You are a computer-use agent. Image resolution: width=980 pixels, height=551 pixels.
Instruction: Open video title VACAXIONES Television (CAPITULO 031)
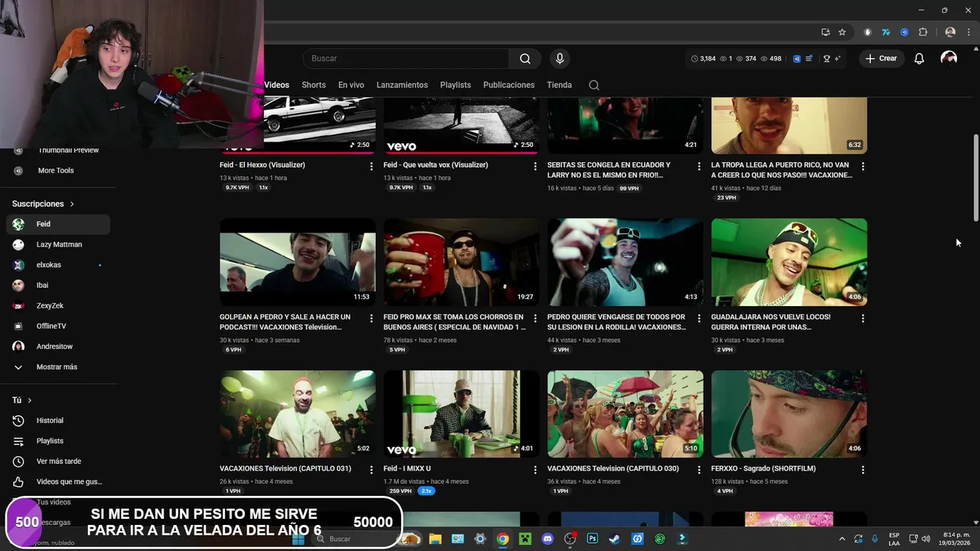click(x=285, y=468)
